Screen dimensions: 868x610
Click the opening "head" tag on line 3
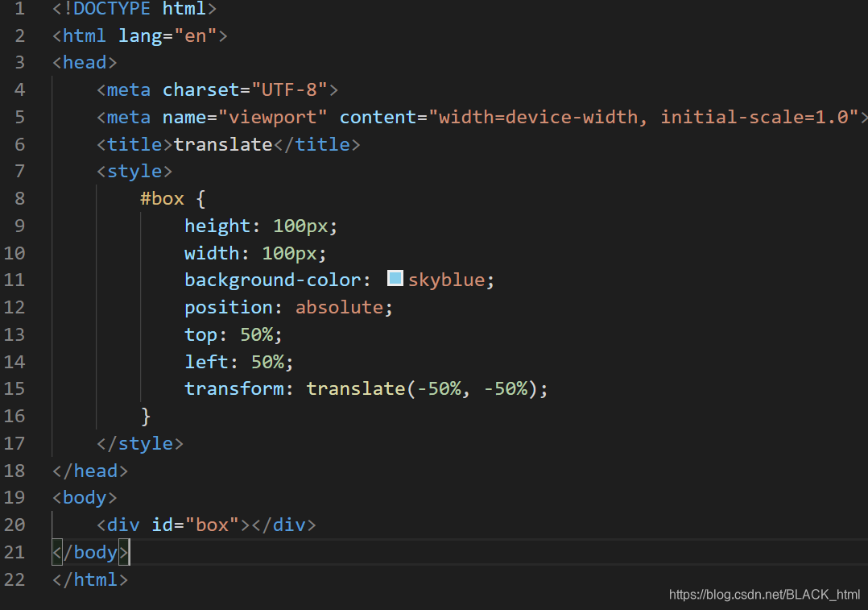[85, 63]
